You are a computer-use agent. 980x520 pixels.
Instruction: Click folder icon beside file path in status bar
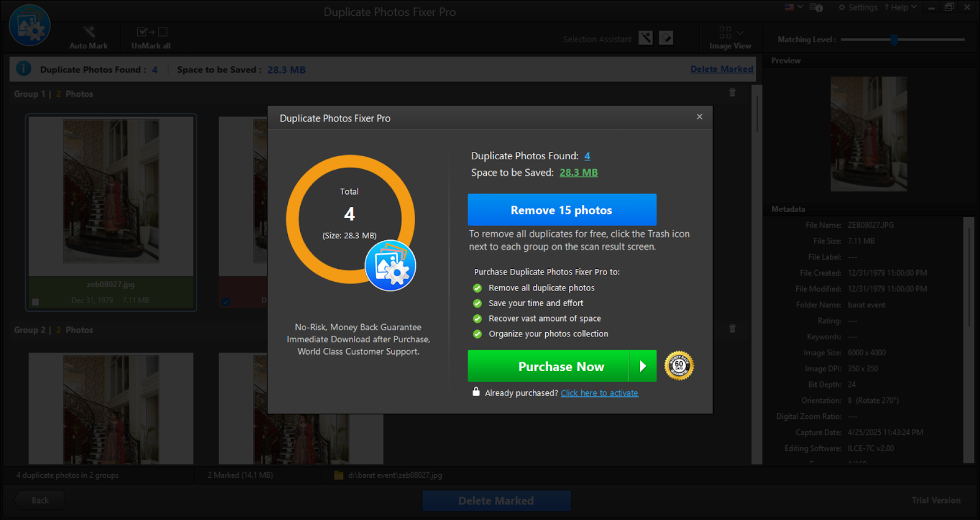(338, 475)
